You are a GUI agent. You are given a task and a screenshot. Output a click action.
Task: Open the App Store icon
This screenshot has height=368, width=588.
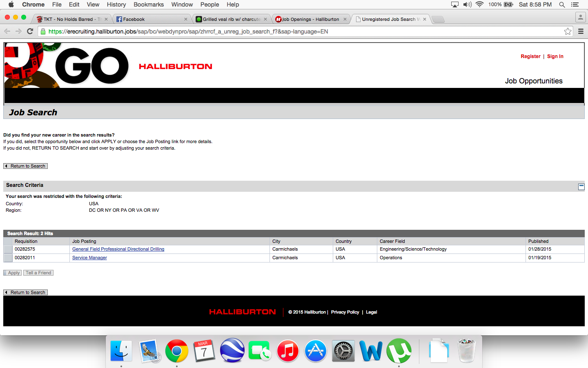315,351
